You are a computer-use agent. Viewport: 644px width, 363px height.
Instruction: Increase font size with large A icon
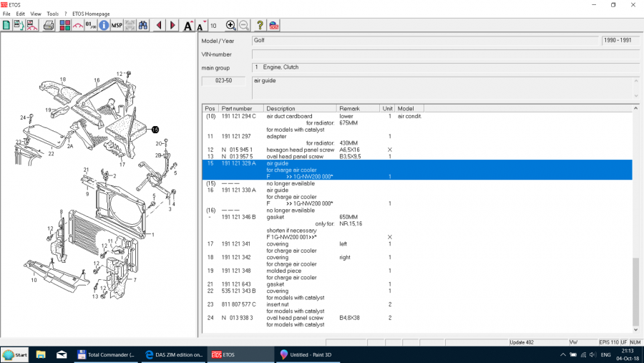point(187,26)
